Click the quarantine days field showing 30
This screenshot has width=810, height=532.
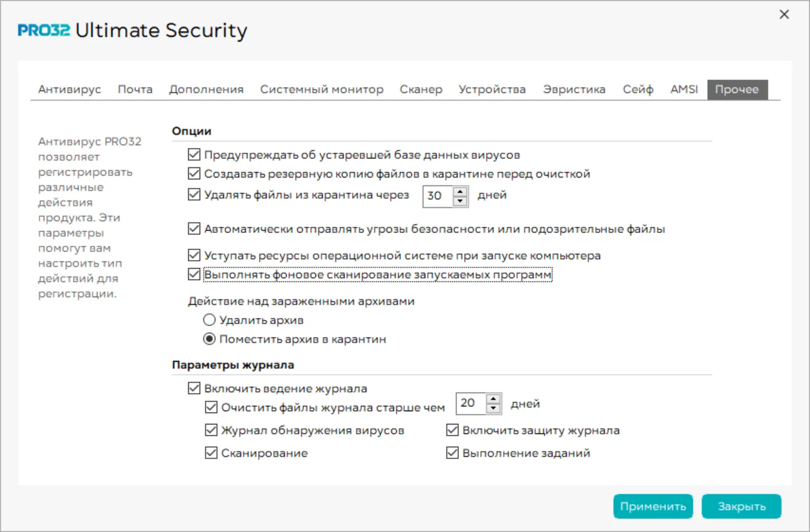point(437,196)
